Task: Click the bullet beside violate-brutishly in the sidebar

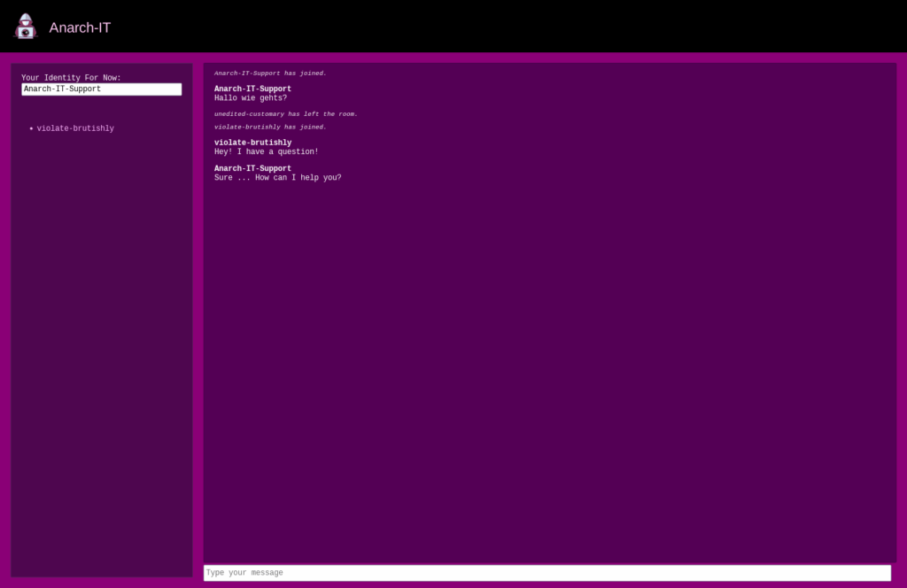Action: click(31, 128)
